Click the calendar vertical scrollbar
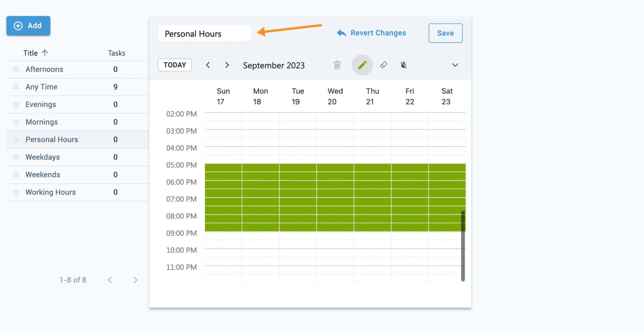This screenshot has width=644, height=331. click(463, 246)
